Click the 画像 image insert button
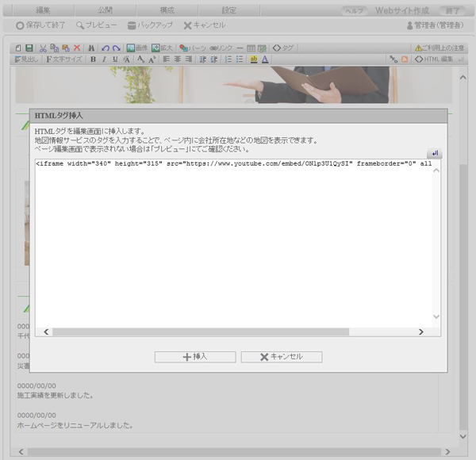This screenshot has height=460, width=476. [x=137, y=48]
